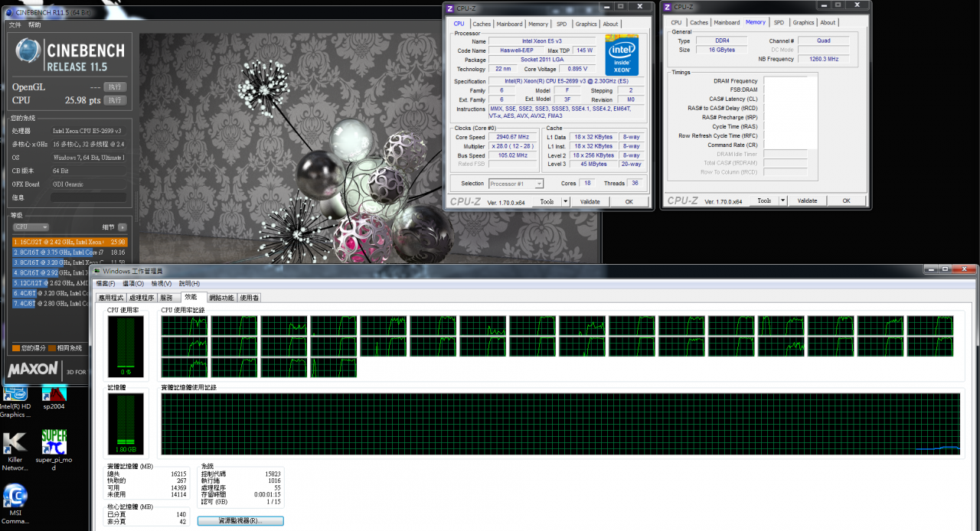Click Validate in right CPU-Z window
Screen dimensions: 980x531
pos(808,200)
